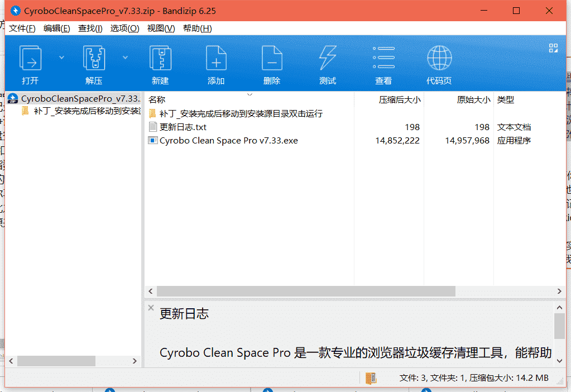Viewport: 571px width, 392px height.
Task: Expand the dropdown arrow next to 打开
Action: click(61, 58)
